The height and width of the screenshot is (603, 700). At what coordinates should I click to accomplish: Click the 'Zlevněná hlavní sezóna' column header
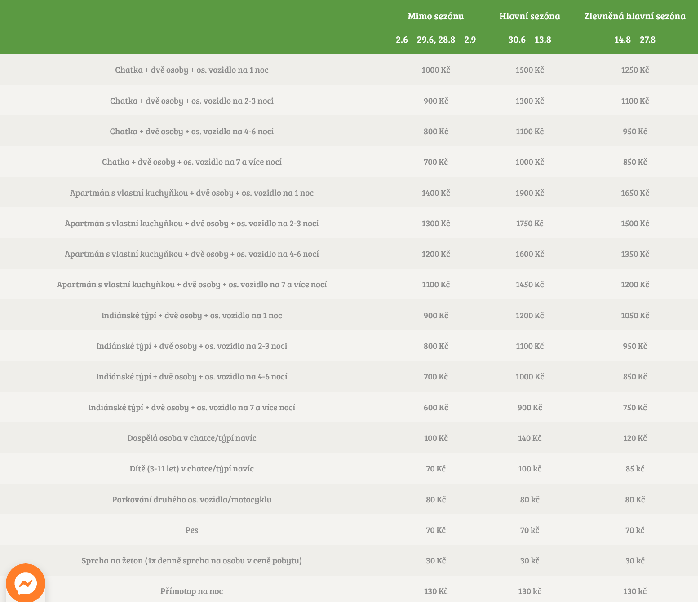634,17
